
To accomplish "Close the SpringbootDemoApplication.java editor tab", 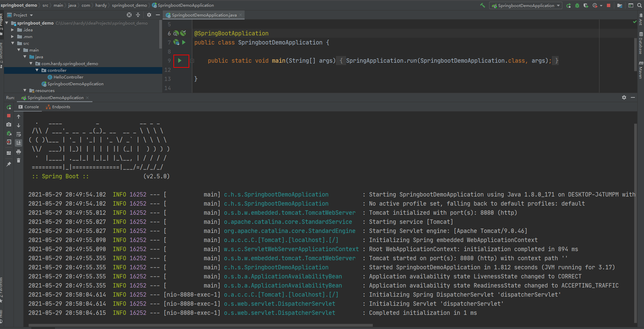I will pos(240,15).
